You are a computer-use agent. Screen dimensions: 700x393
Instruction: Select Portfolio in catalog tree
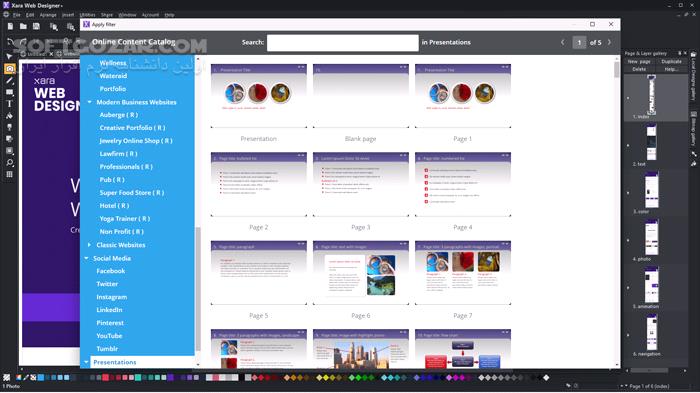(112, 89)
